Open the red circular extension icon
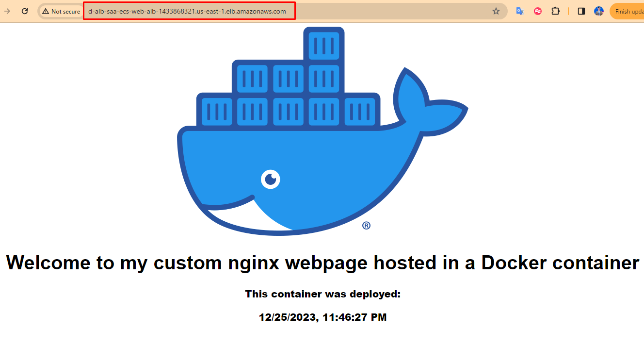 tap(538, 11)
